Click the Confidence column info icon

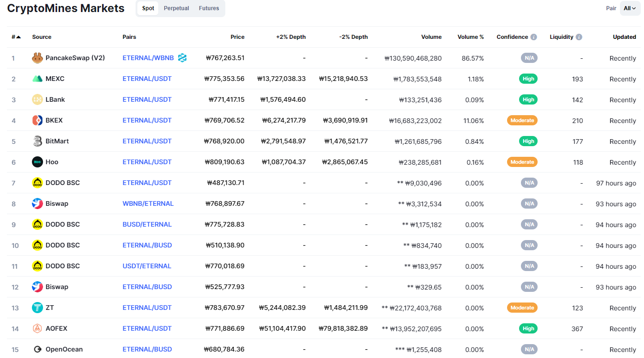pyautogui.click(x=533, y=37)
